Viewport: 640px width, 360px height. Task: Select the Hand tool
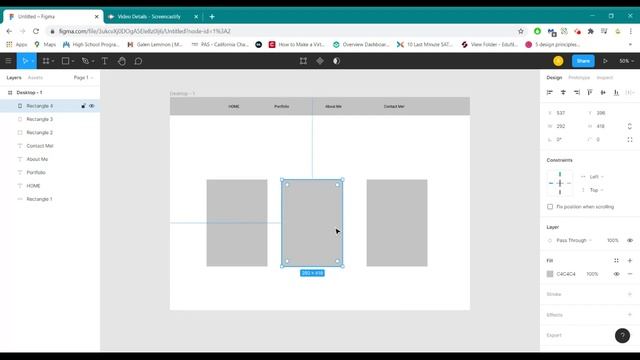[122, 61]
